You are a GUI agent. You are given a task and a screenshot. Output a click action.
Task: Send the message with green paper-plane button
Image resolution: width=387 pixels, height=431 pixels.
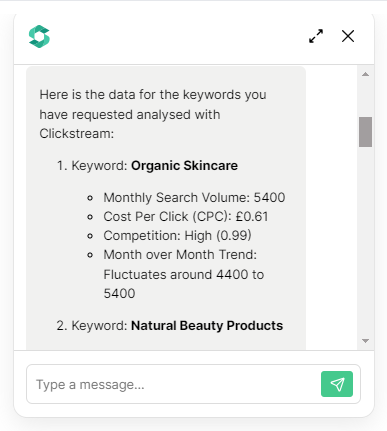337,384
